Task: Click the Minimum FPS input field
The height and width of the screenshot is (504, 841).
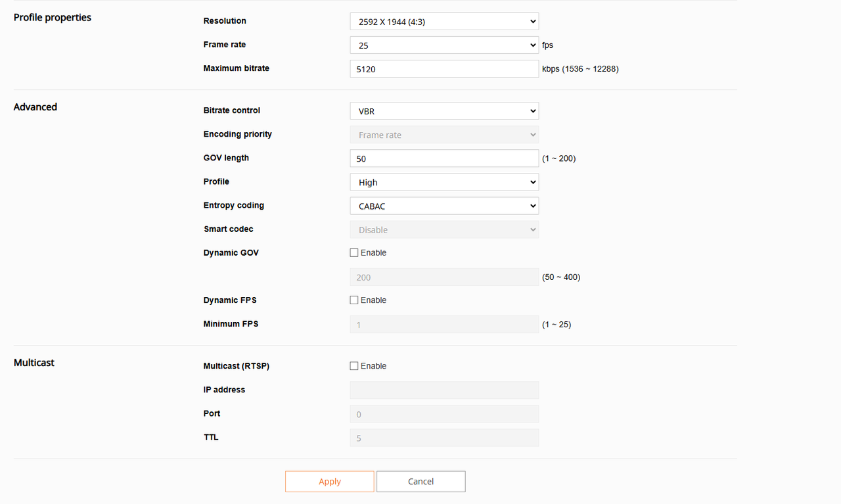Action: (x=444, y=325)
